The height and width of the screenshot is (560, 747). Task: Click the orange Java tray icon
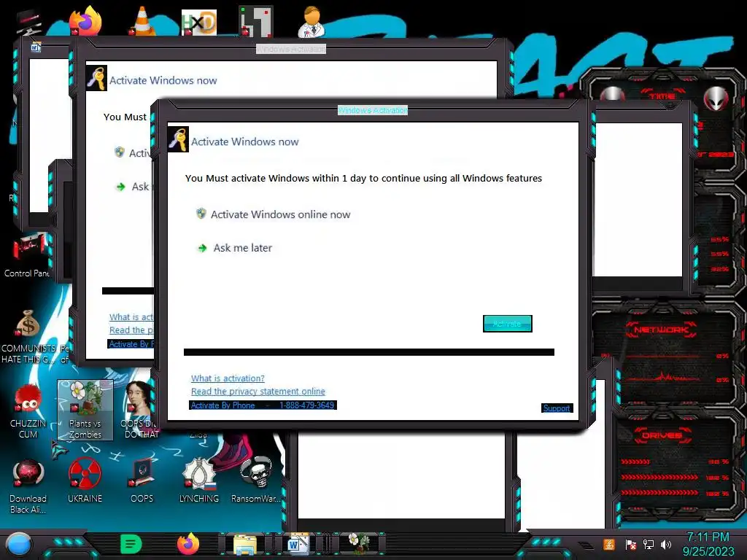coord(609,544)
